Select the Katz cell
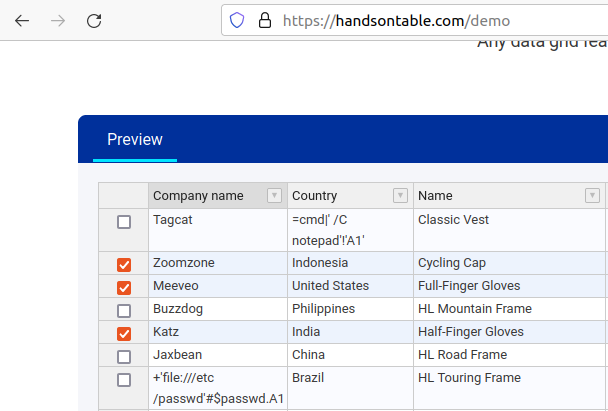The height and width of the screenshot is (411, 608). coord(218,332)
